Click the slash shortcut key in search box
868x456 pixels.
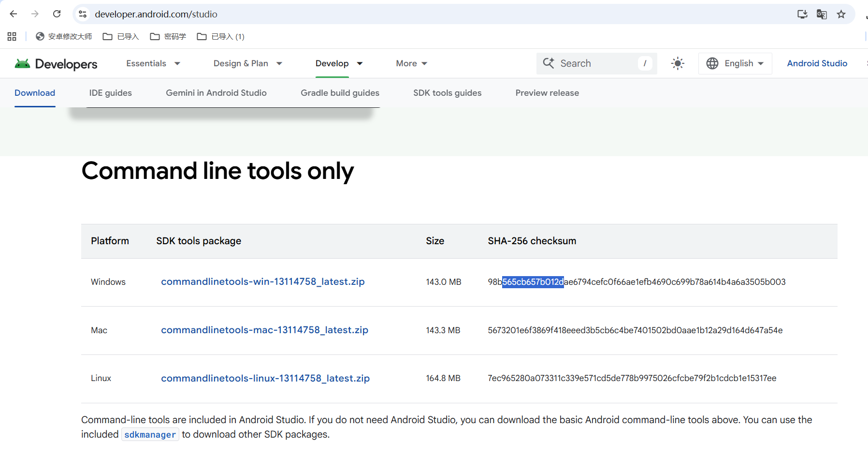[x=645, y=63]
